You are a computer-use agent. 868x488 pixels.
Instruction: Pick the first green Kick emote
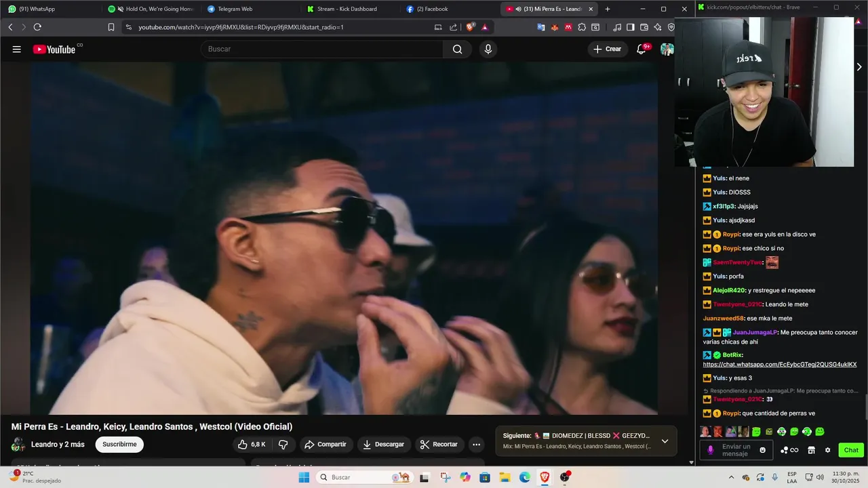756,432
